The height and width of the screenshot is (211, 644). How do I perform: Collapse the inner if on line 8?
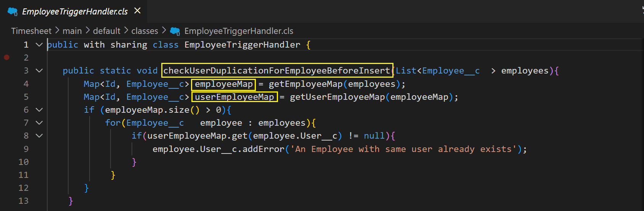click(x=39, y=136)
